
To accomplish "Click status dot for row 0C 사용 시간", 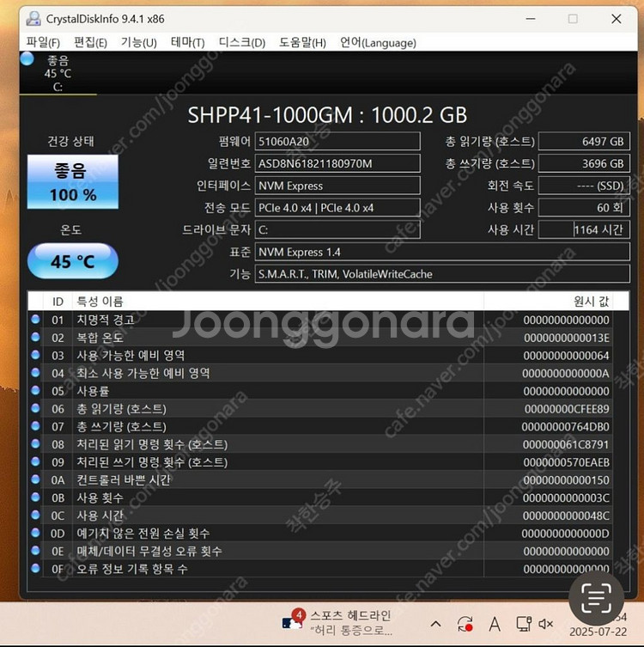I will tap(35, 515).
